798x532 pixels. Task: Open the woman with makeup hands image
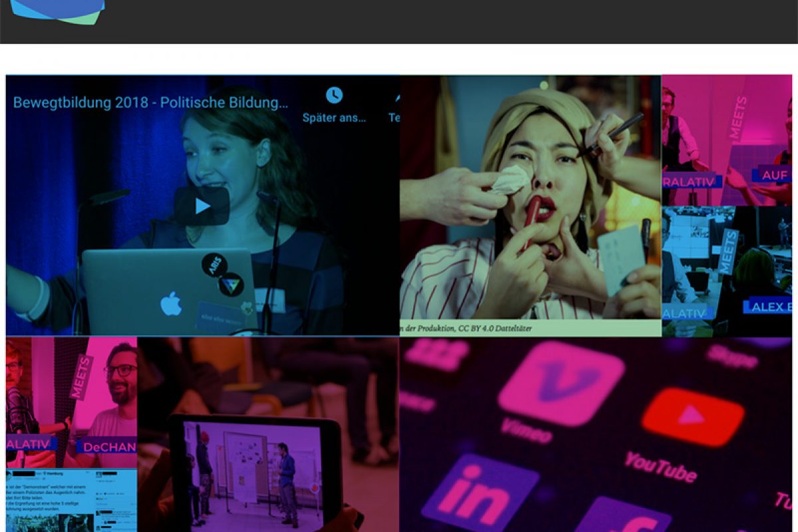tap(530, 199)
